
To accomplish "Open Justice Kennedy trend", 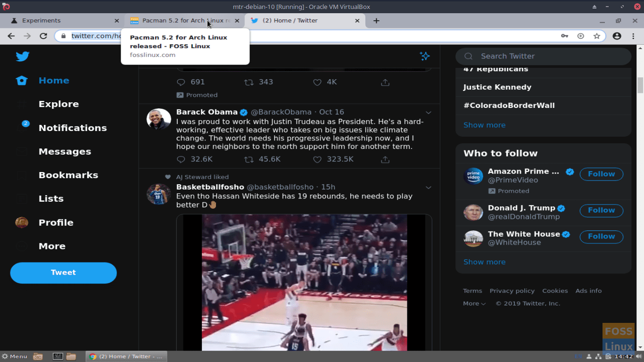I will tap(497, 87).
